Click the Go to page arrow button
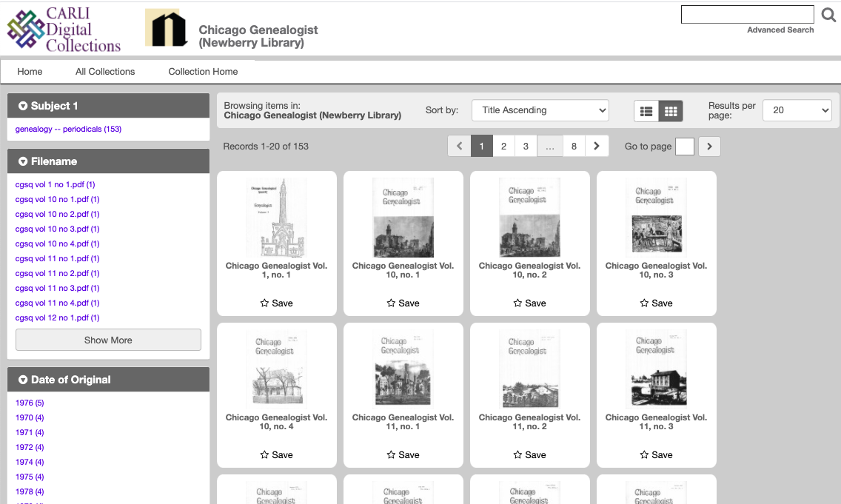 point(709,147)
